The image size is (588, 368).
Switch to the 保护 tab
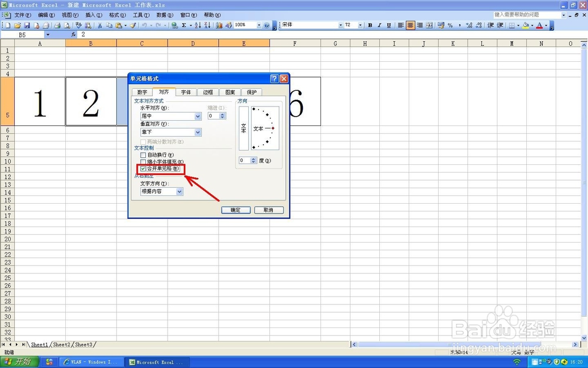tap(252, 92)
